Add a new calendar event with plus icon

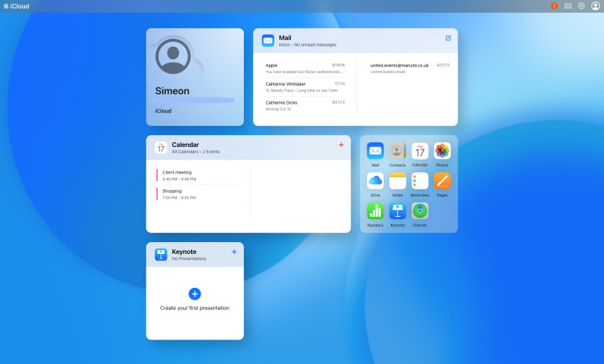[x=341, y=145]
